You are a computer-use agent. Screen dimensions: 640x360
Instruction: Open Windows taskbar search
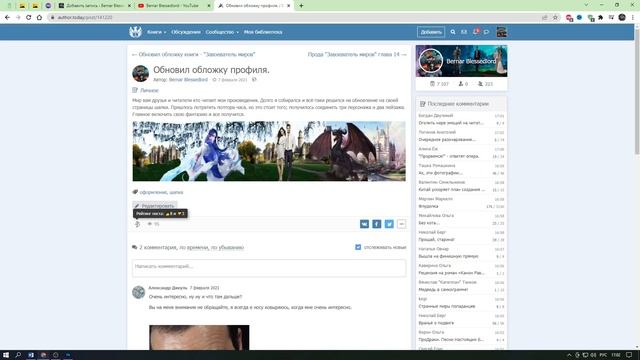point(18,355)
